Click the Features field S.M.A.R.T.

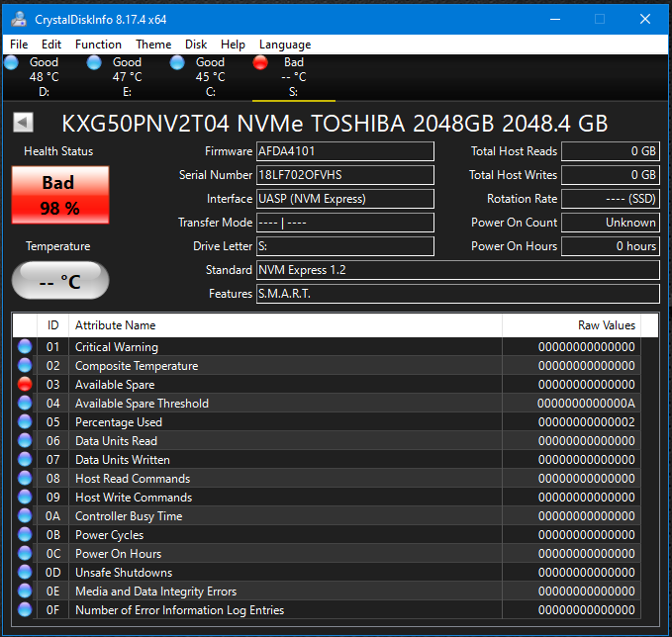[457, 294]
